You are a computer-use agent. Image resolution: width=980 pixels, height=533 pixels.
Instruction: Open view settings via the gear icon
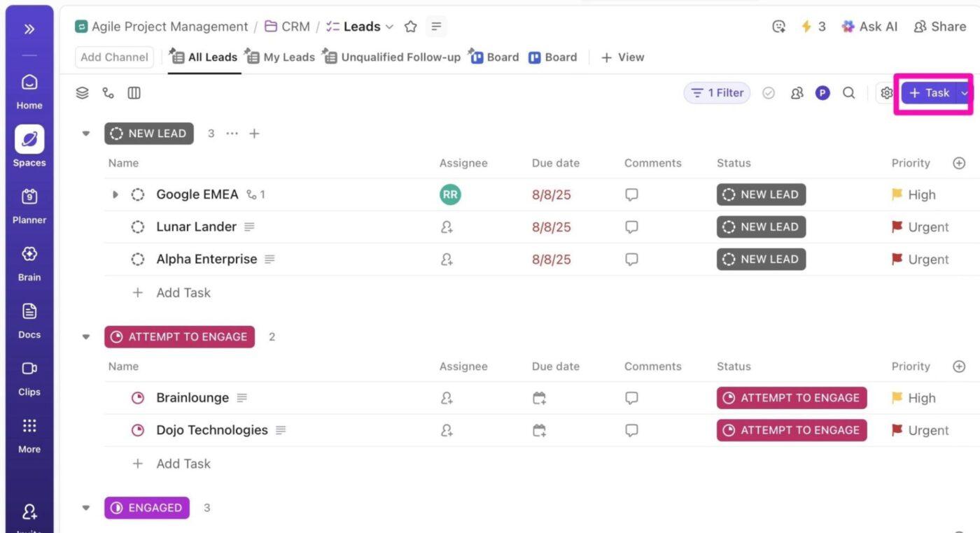click(887, 92)
